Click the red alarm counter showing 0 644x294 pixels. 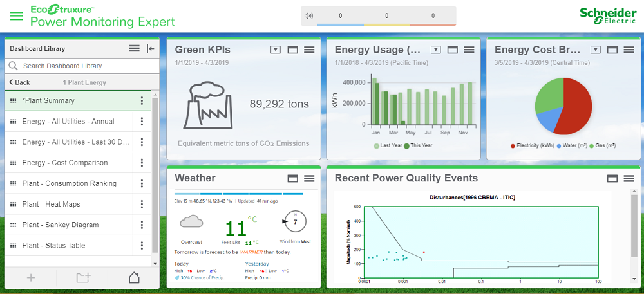(x=433, y=16)
